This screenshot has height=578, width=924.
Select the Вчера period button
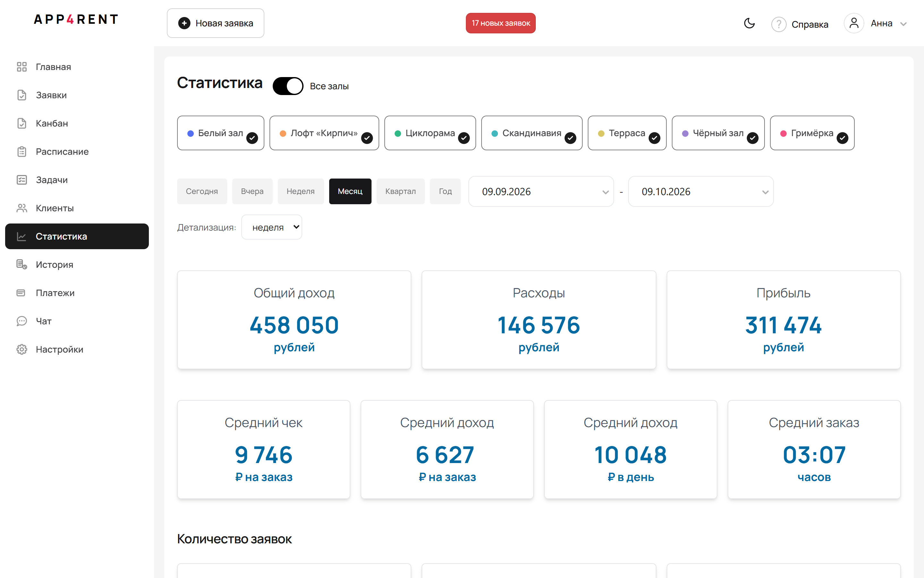pos(252,191)
